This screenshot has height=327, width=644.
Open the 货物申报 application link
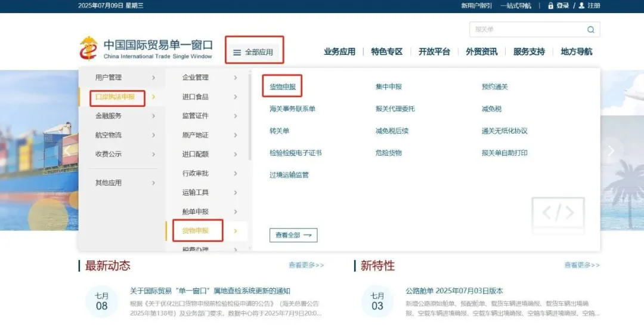[x=283, y=87]
